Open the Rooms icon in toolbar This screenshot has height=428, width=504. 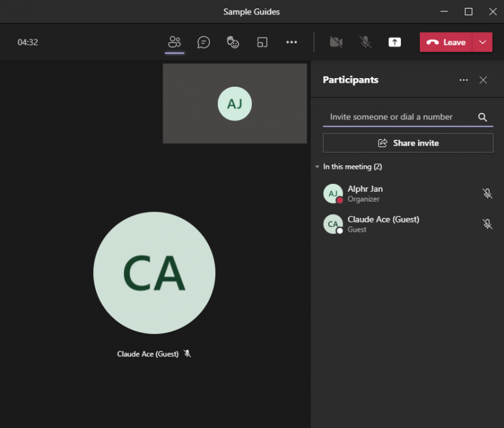pyautogui.click(x=262, y=42)
